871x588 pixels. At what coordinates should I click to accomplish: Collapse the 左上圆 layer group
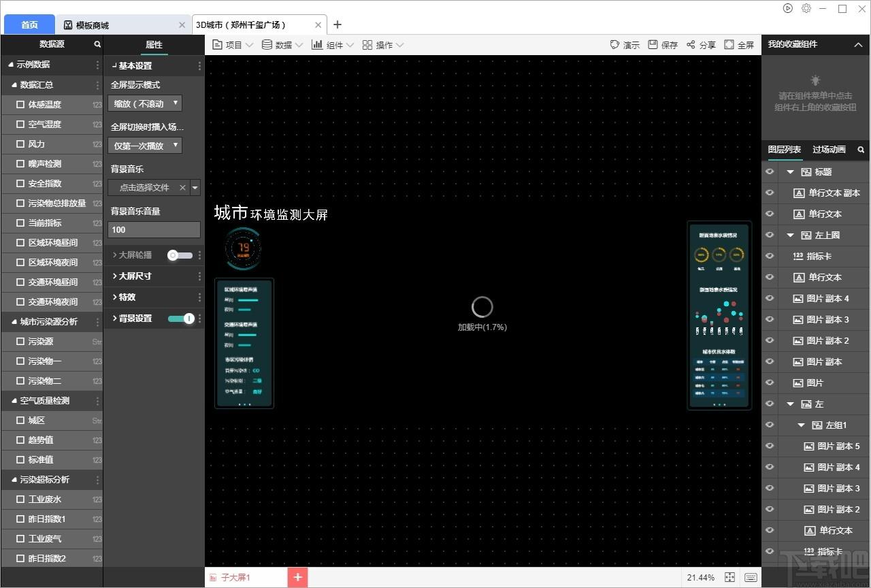[790, 235]
